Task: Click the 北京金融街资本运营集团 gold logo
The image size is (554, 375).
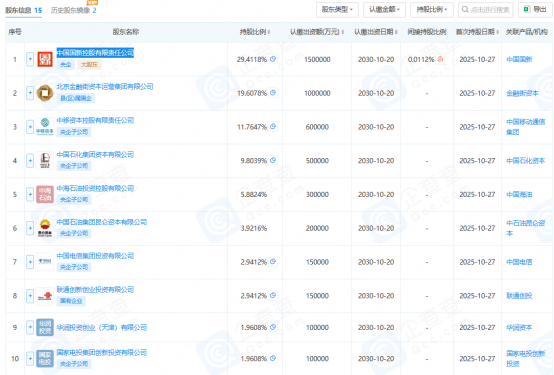Action: (x=45, y=93)
